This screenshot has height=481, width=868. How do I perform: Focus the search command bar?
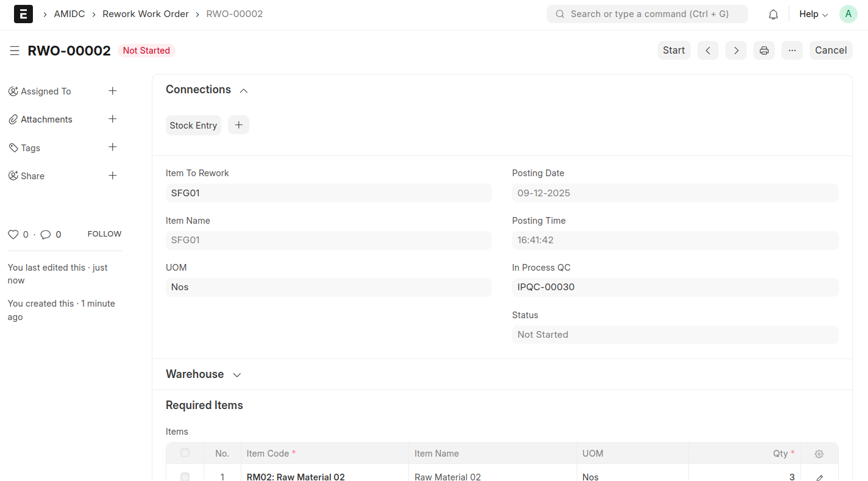647,14
